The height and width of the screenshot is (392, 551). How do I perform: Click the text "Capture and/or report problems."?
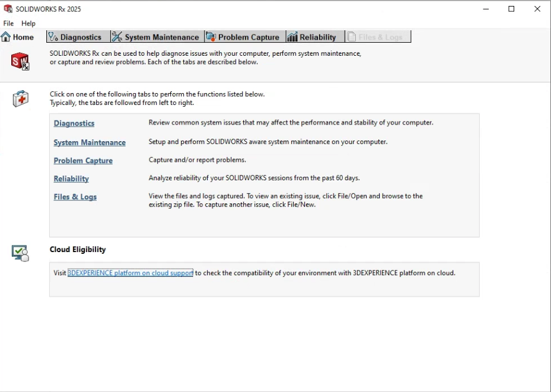point(197,160)
